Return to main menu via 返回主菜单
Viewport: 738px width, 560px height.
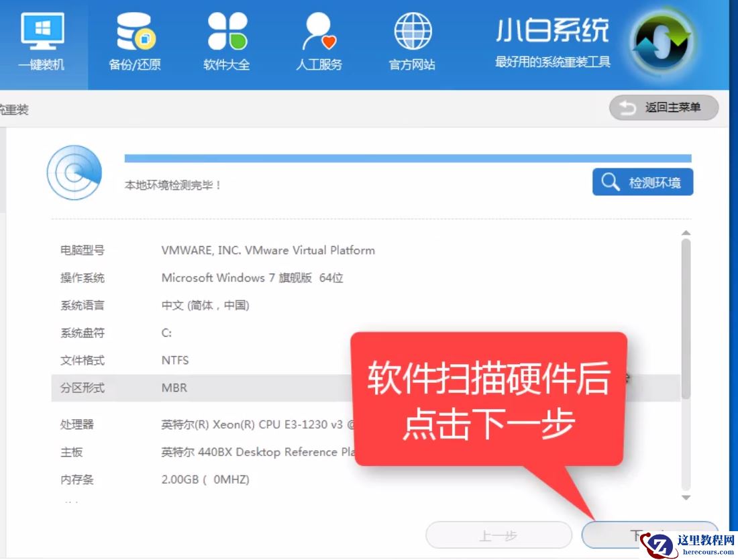point(664,107)
